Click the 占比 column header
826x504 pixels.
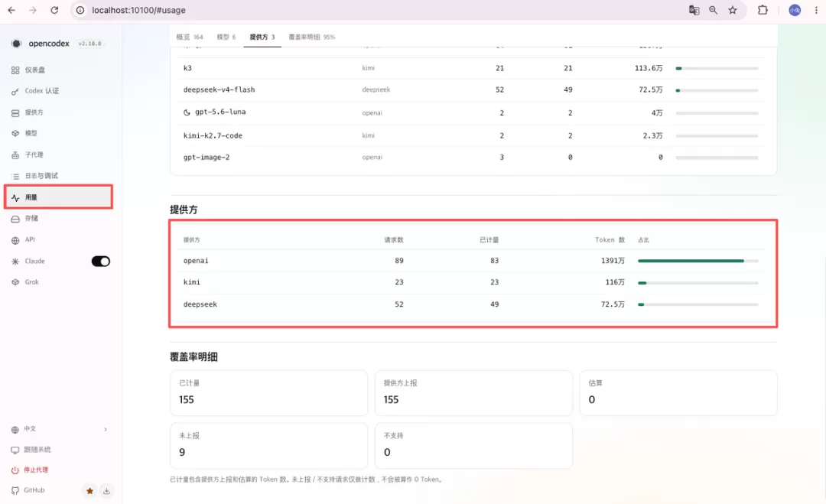(643, 240)
